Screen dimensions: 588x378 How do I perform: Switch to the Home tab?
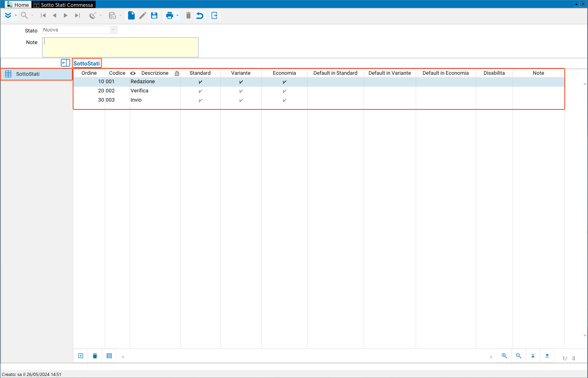pyautogui.click(x=18, y=4)
